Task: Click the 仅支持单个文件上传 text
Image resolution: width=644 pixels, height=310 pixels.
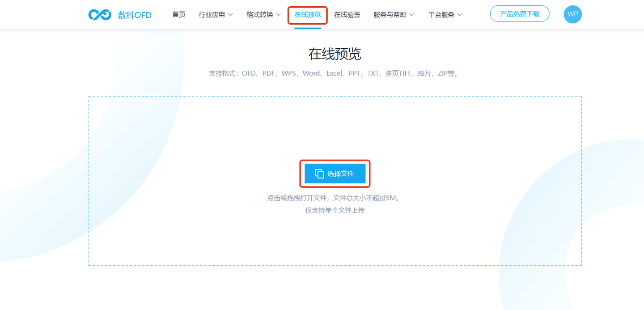Action: point(335,209)
